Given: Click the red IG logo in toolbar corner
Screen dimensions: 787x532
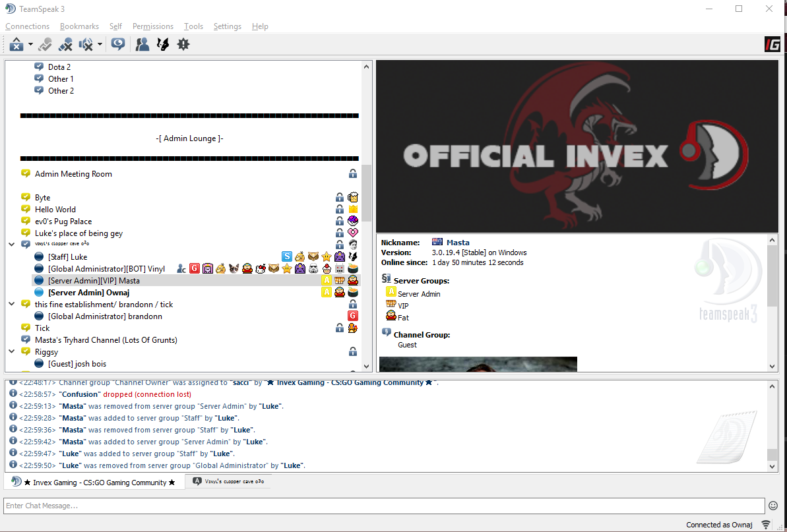Looking at the screenshot, I should pyautogui.click(x=772, y=45).
